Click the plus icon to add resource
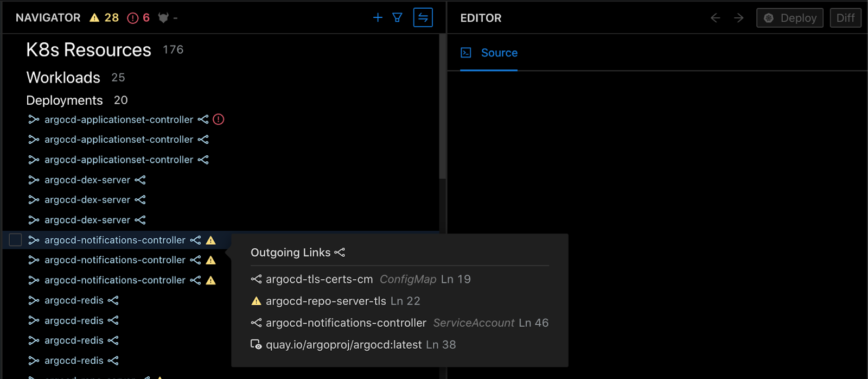Screen dimensions: 868x379 [378, 18]
